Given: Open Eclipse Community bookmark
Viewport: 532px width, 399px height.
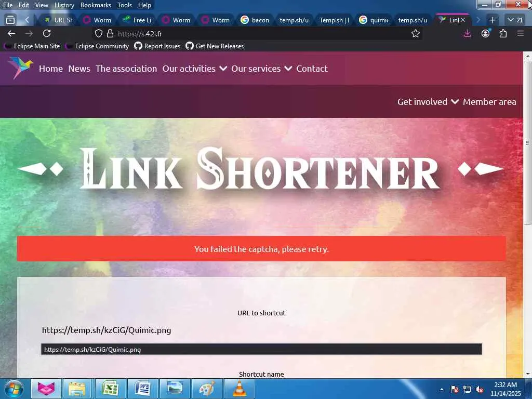Looking at the screenshot, I should coord(98,46).
